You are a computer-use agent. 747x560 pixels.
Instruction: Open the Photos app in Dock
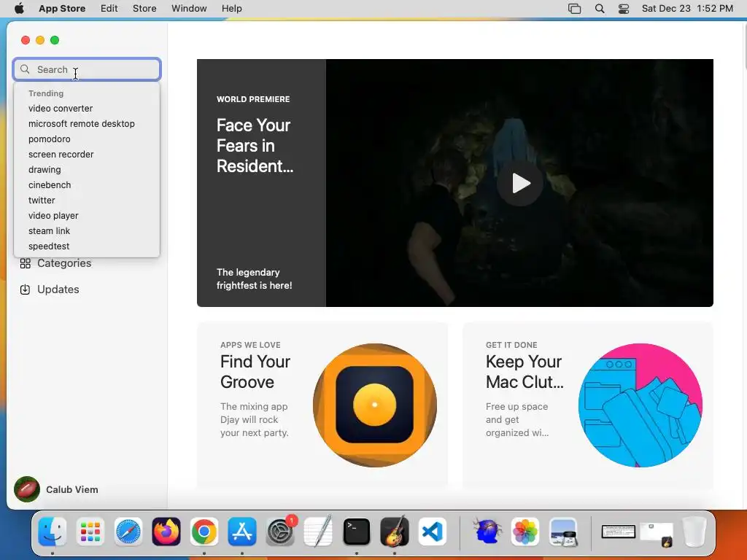[525, 532]
